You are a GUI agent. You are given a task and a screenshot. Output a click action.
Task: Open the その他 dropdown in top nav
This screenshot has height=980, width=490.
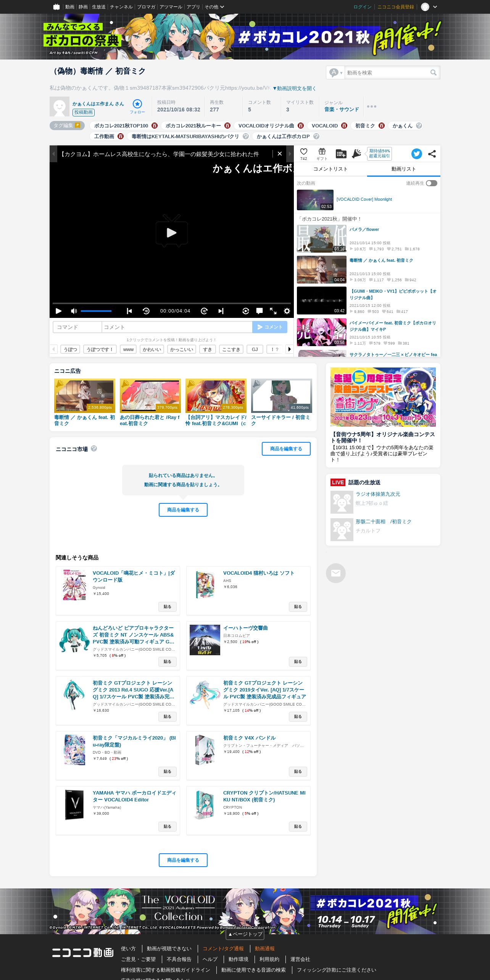click(x=214, y=7)
